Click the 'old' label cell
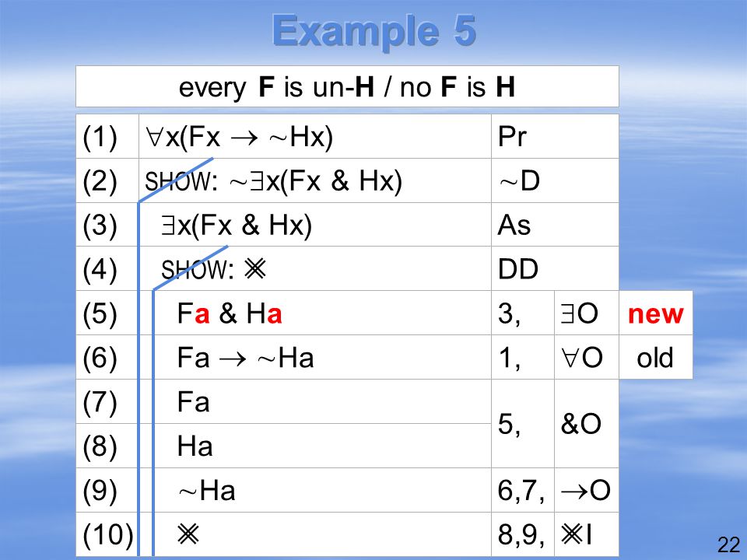747x560 pixels. (x=655, y=358)
